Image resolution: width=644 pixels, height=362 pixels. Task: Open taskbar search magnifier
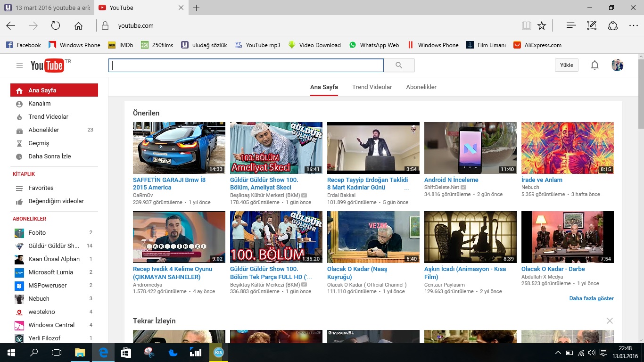click(34, 353)
